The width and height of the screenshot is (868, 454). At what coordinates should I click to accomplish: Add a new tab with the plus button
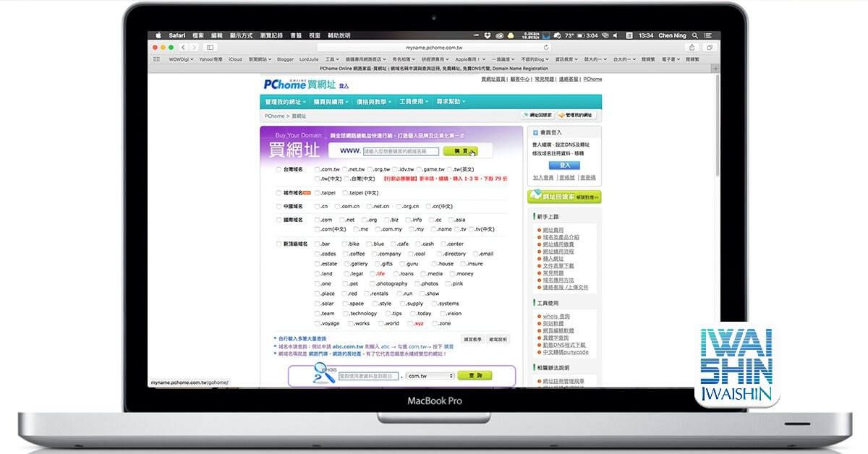(716, 68)
